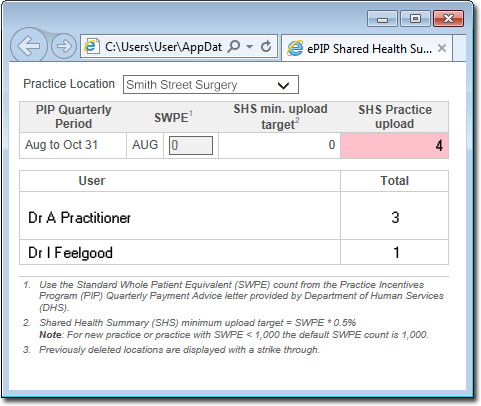The width and height of the screenshot is (481, 406).
Task: Select the Dr A Practitioner row
Action: click(x=234, y=216)
